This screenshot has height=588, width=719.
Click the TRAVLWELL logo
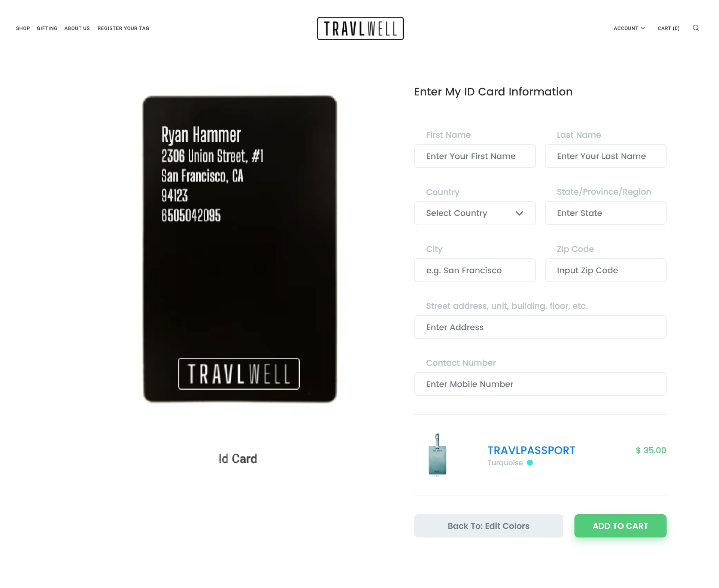(360, 28)
